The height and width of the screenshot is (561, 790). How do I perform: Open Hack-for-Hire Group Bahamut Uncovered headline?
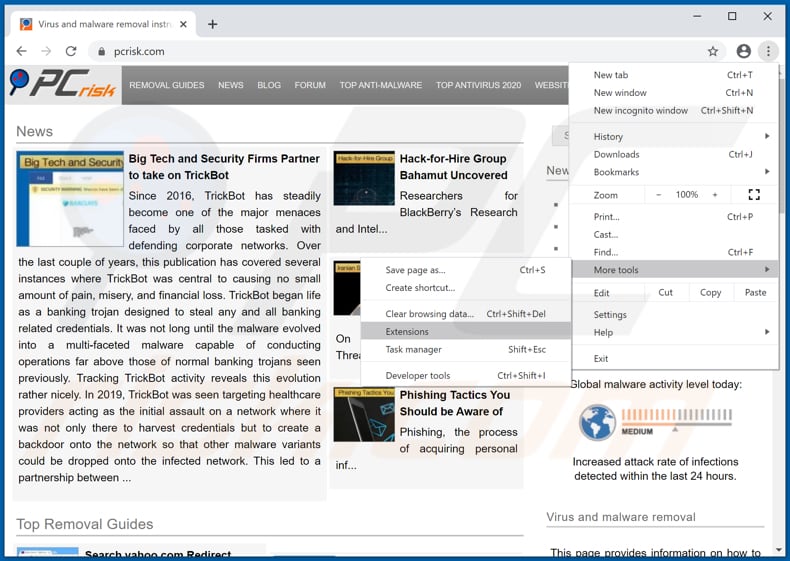453,167
